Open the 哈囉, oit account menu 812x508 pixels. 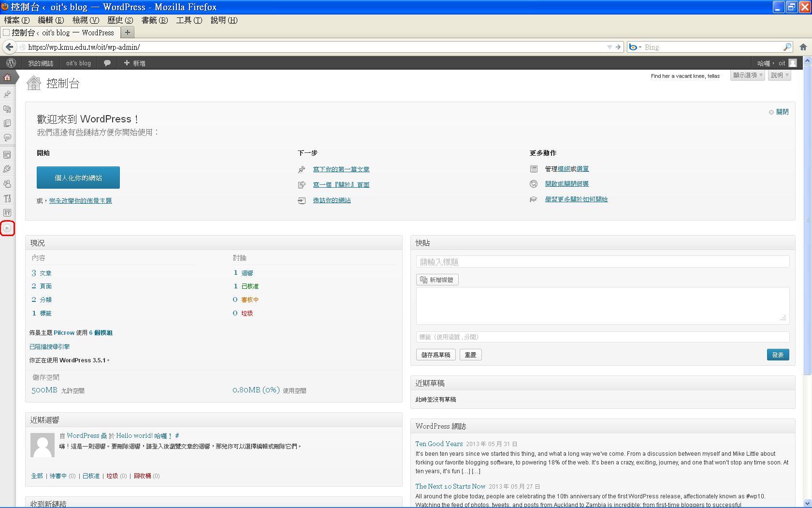pos(777,63)
